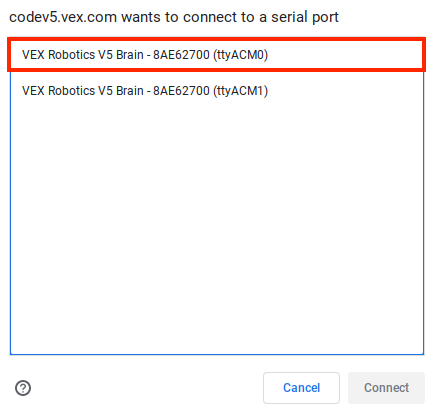Click the Connect button
The width and height of the screenshot is (433, 413).
coord(386,388)
